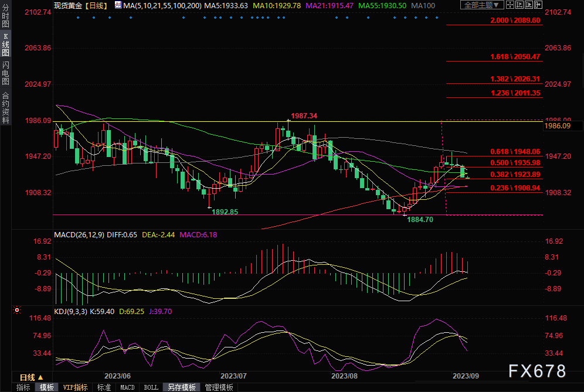
Task: Toggle the 模板 panel button
Action: point(46,387)
